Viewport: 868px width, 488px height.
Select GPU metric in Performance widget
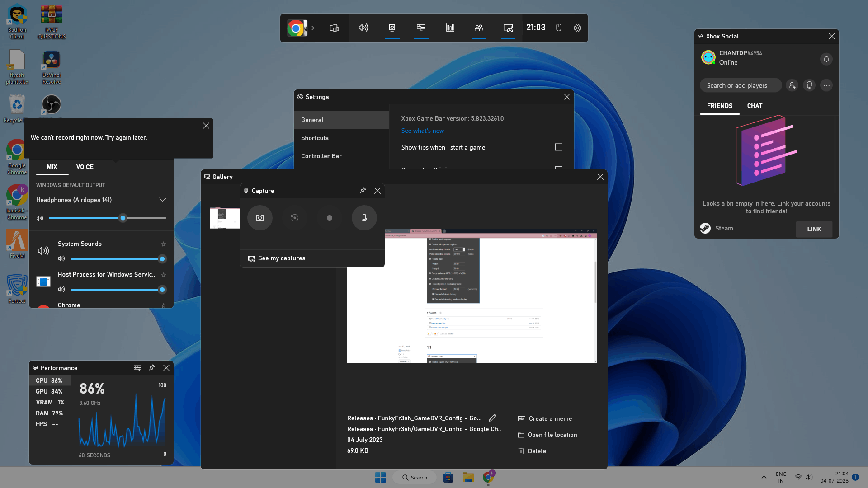[x=49, y=392]
